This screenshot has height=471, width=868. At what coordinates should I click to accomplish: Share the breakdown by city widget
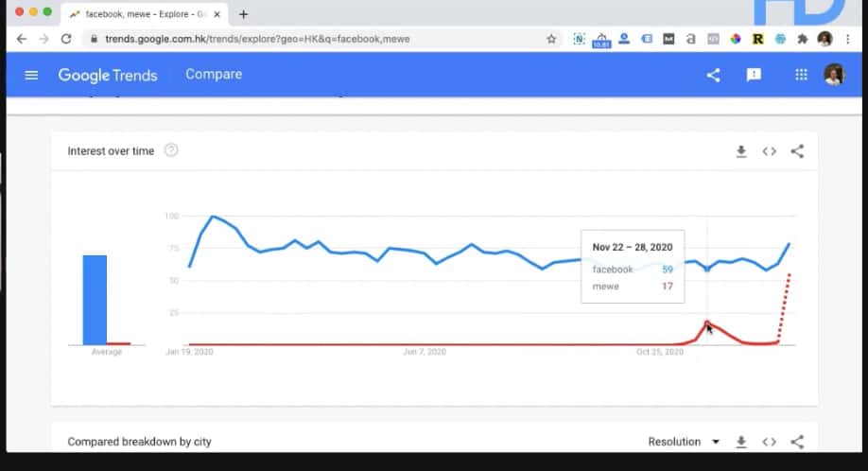click(x=797, y=442)
